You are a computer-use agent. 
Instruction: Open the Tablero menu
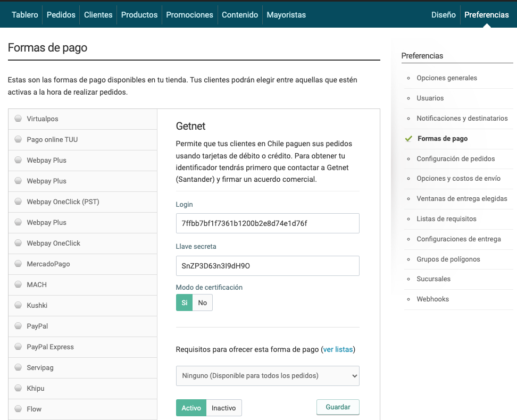24,15
